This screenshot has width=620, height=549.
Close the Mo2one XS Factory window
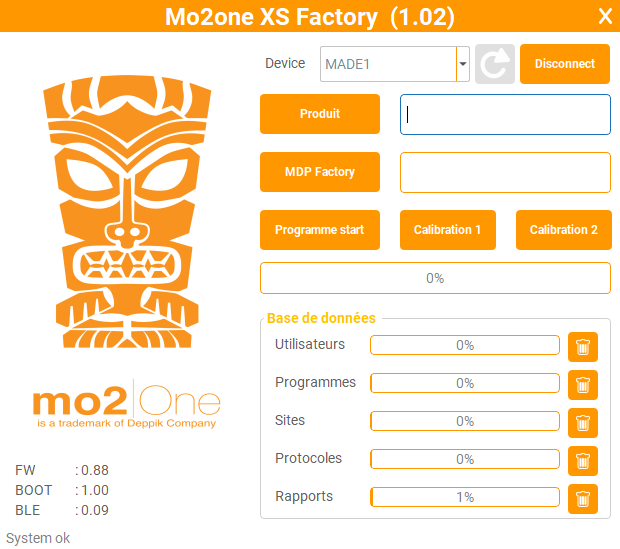click(x=605, y=17)
